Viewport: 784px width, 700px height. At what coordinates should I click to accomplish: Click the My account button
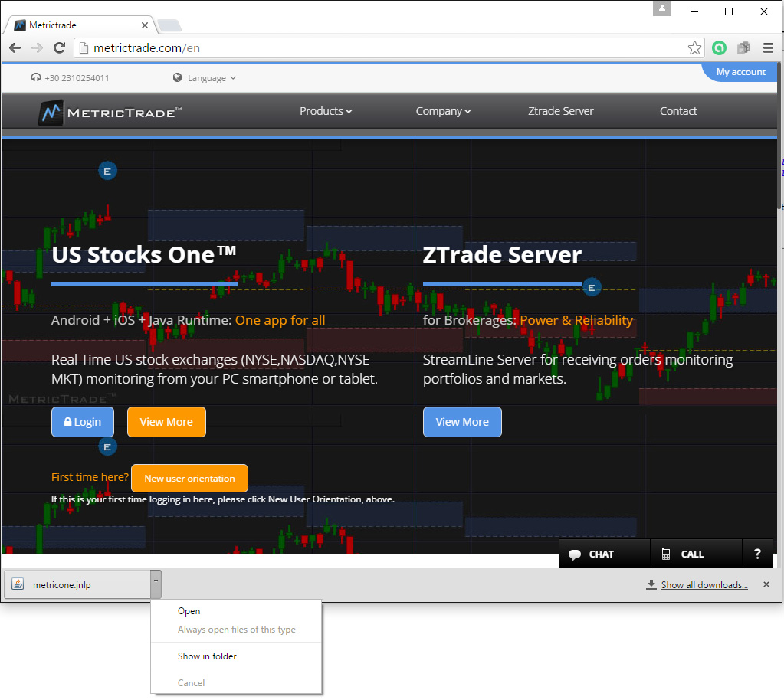click(x=740, y=72)
